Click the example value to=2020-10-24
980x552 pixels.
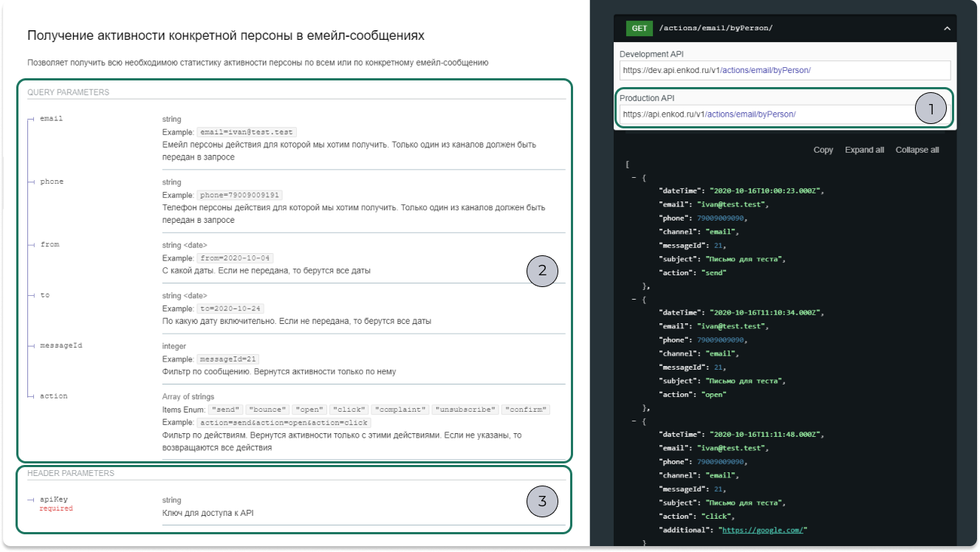click(231, 308)
